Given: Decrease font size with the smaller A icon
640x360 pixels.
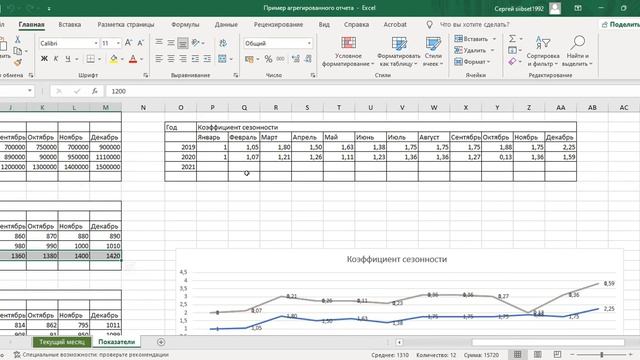Looking at the screenshot, I should [140, 43].
